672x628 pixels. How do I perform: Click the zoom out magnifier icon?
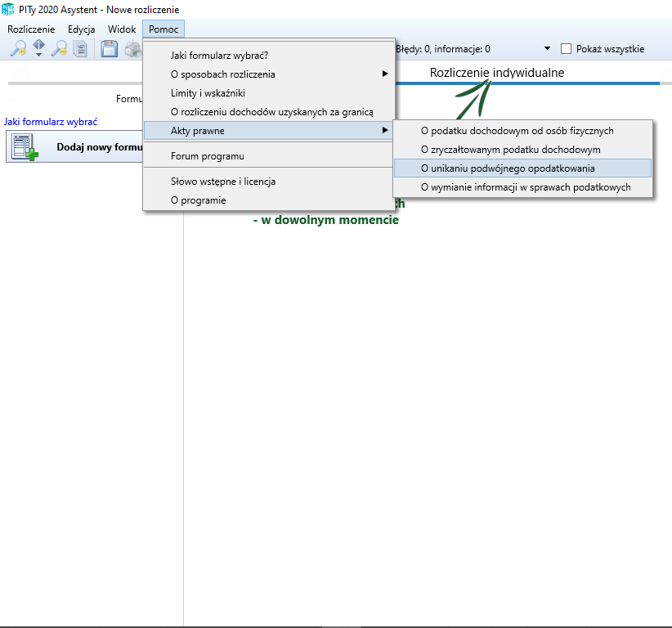[x=58, y=49]
